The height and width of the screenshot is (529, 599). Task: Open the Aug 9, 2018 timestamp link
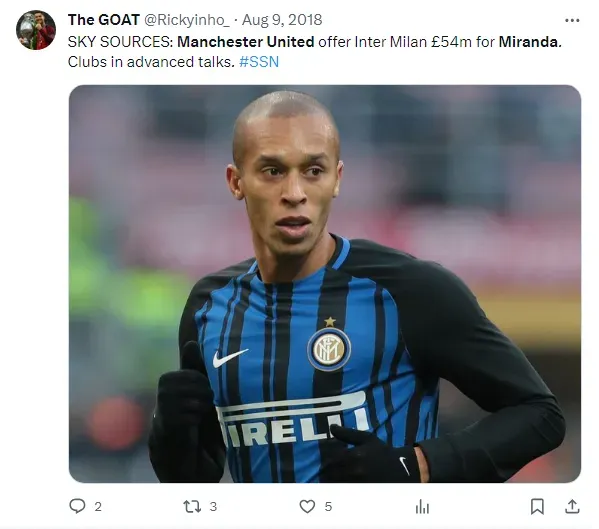pos(282,20)
